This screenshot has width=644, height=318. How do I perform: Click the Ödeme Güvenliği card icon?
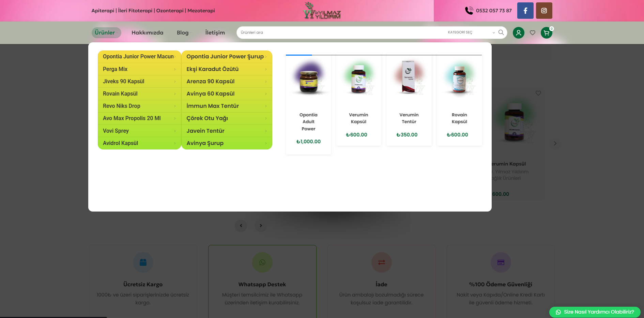click(x=501, y=262)
